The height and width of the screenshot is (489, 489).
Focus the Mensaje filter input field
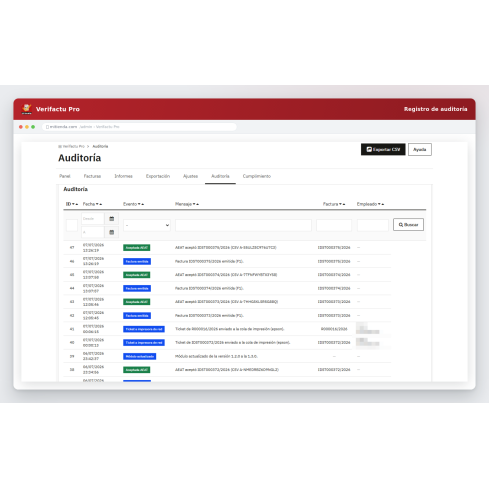click(243, 225)
